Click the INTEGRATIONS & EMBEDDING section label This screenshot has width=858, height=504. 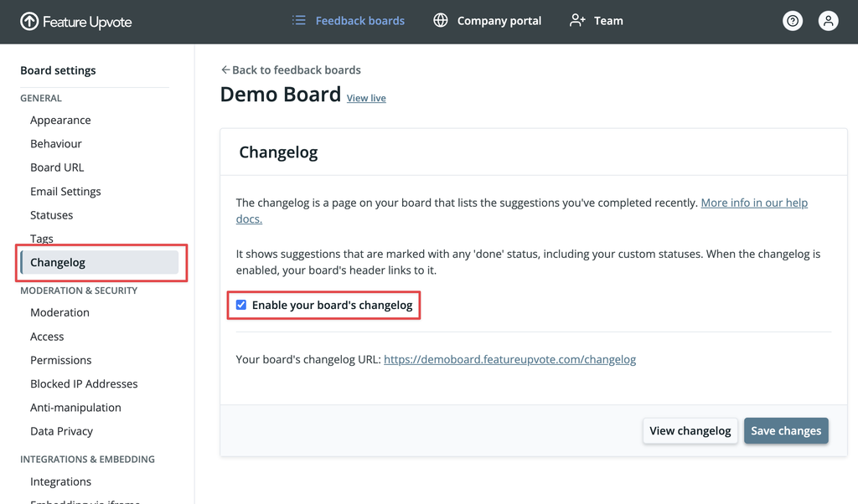(x=87, y=459)
